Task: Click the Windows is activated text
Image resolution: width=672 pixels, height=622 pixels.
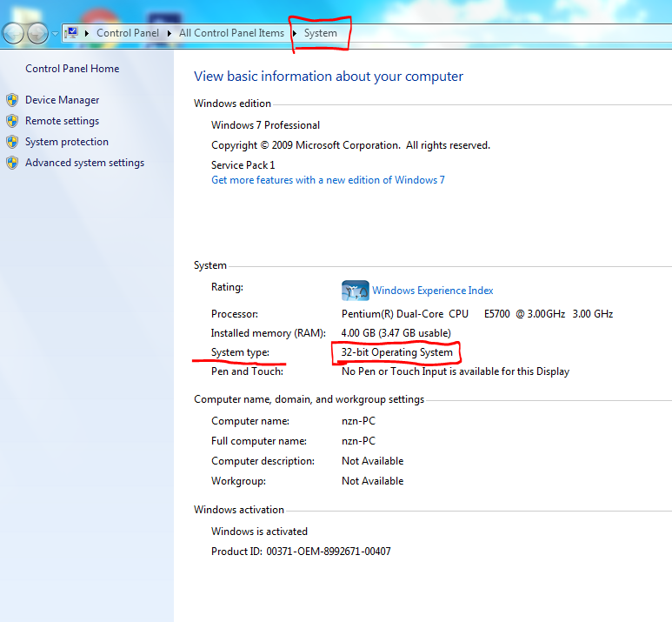Action: [x=259, y=532]
